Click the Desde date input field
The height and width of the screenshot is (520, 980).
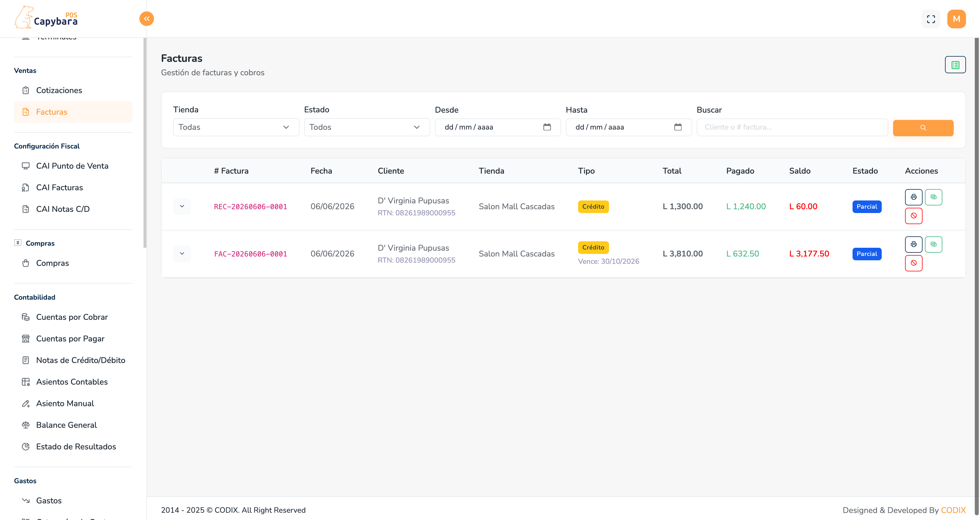(x=498, y=127)
